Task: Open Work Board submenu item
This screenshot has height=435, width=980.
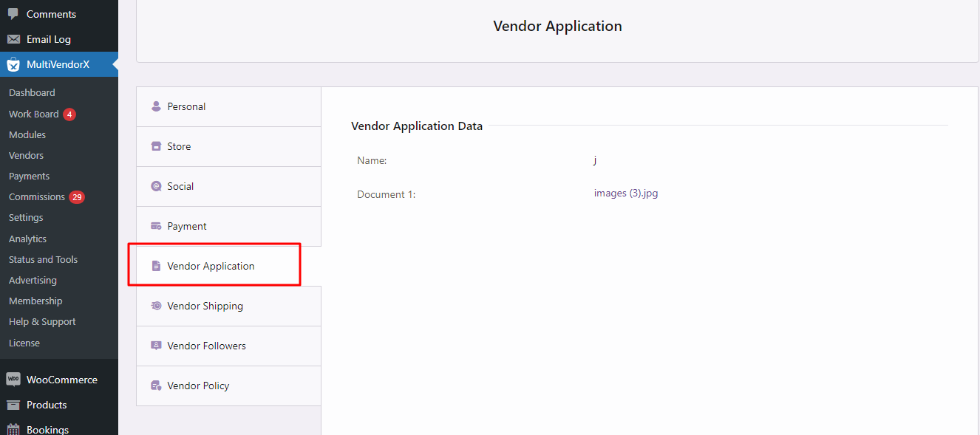Action: click(34, 114)
